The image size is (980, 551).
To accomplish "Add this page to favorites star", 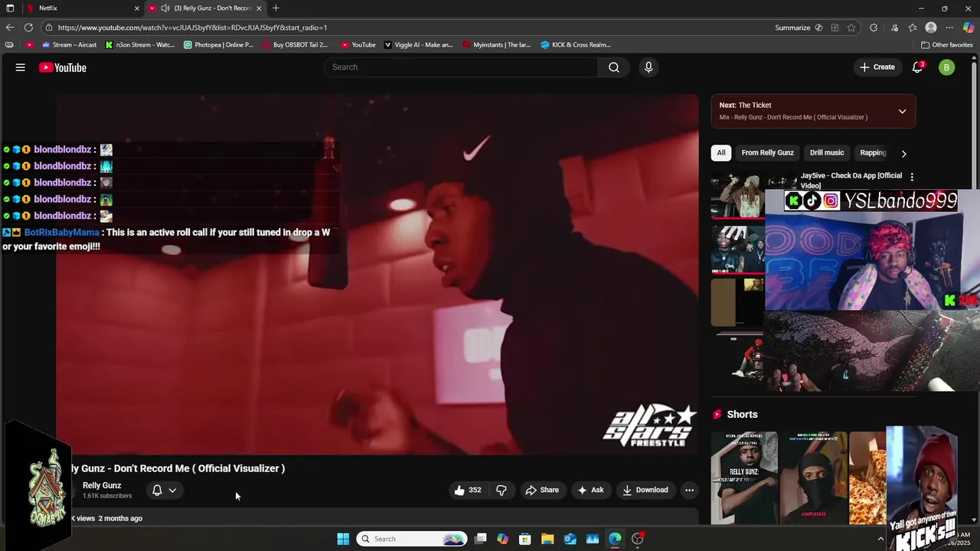I will [851, 28].
